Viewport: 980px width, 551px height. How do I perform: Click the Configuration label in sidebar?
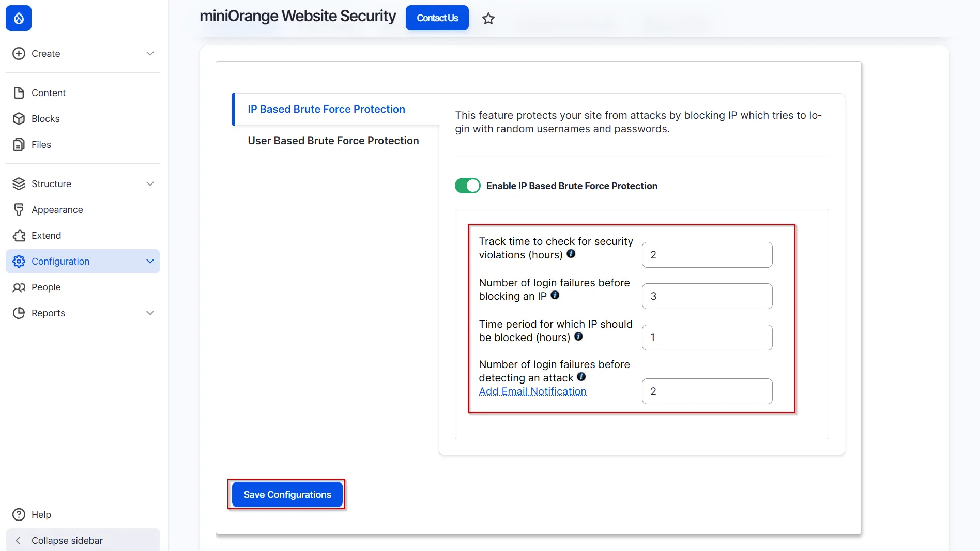click(x=60, y=262)
